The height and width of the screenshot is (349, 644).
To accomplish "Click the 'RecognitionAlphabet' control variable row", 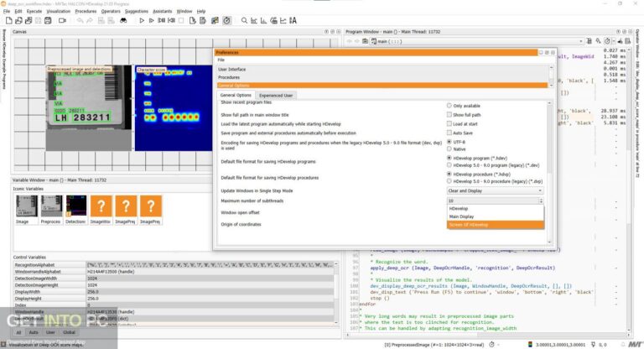I will pyautogui.click(x=173, y=265).
